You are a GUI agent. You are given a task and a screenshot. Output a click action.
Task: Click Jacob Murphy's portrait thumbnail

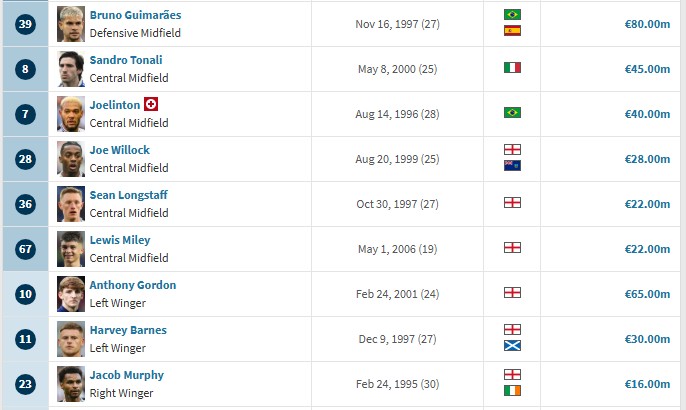point(71,384)
